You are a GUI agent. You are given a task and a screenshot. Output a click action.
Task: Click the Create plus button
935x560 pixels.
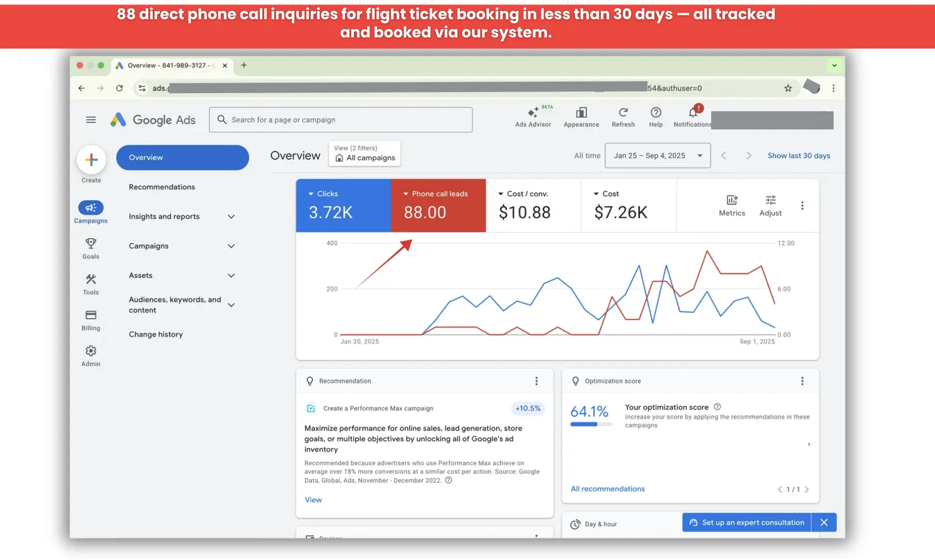click(92, 160)
